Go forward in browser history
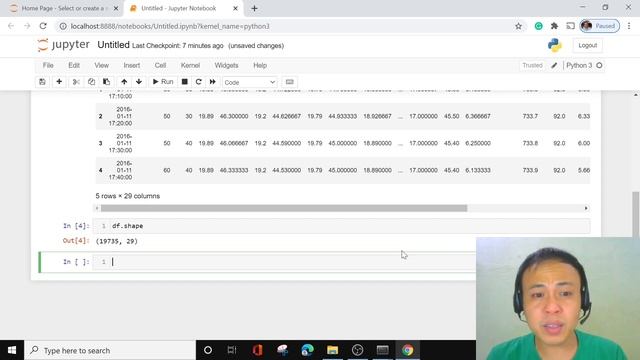The image size is (640, 360). point(27,26)
